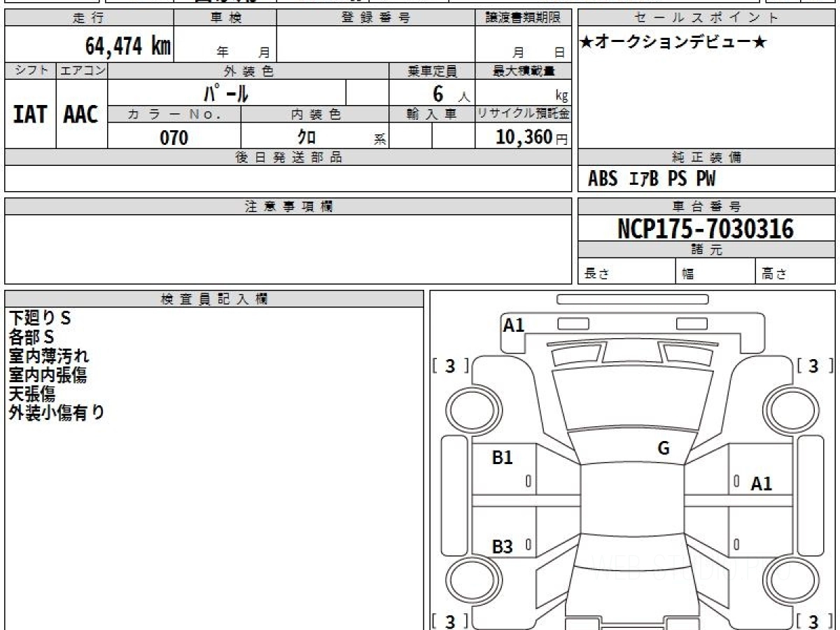The height and width of the screenshot is (630, 840).
Task: Click the kg unit in max load cell
Action: coord(561,96)
